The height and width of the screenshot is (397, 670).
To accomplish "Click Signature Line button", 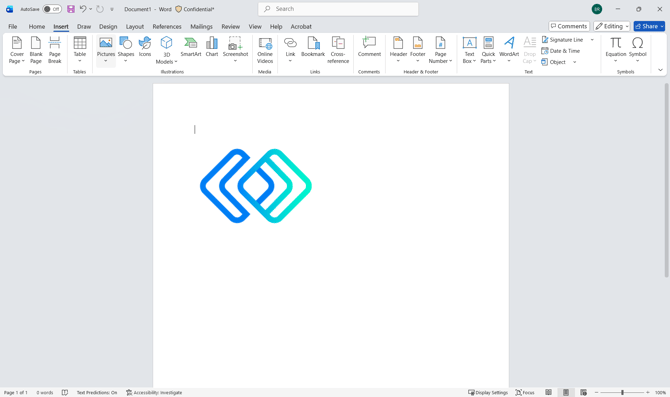I will [x=562, y=40].
